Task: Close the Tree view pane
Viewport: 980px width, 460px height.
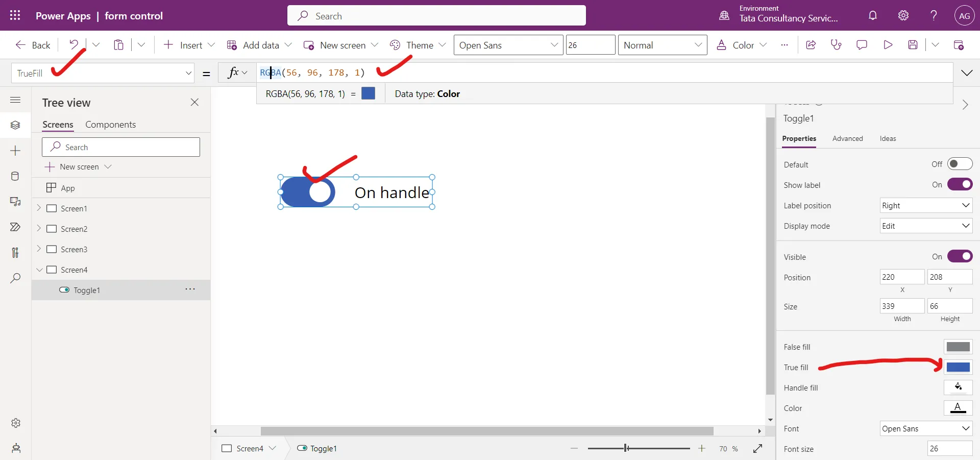Action: pos(194,102)
